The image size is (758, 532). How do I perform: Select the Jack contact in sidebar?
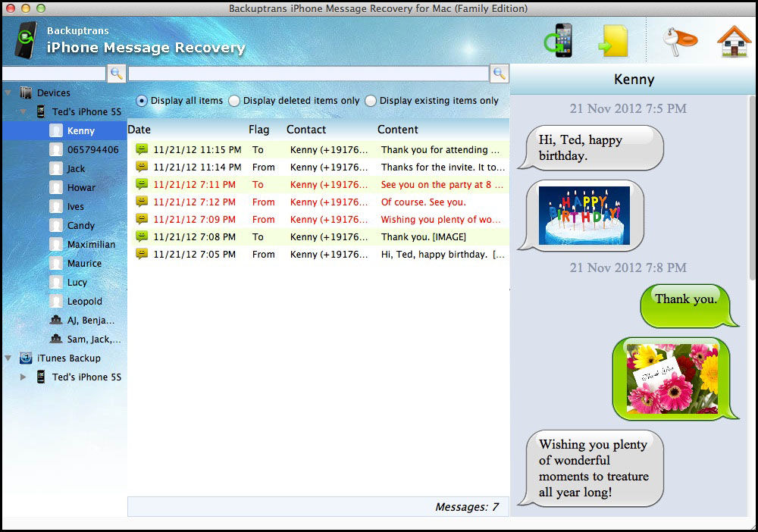coord(76,168)
